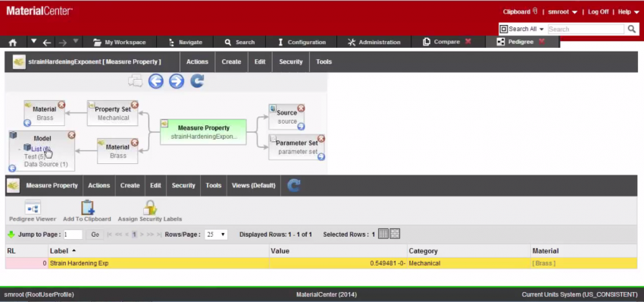The image size is (644, 302).
Task: Switch to the Compare tab
Action: coord(442,42)
